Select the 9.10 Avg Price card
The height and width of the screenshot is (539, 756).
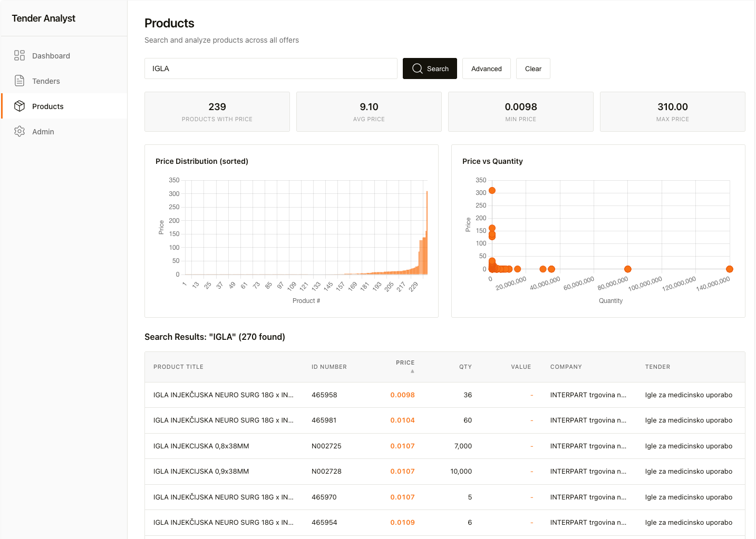tap(369, 112)
